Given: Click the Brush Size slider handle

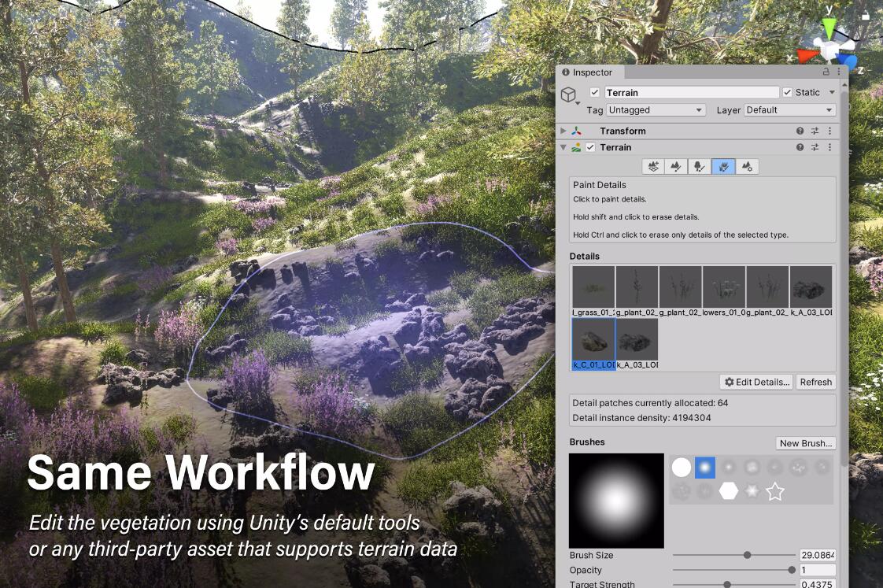Looking at the screenshot, I should [748, 555].
